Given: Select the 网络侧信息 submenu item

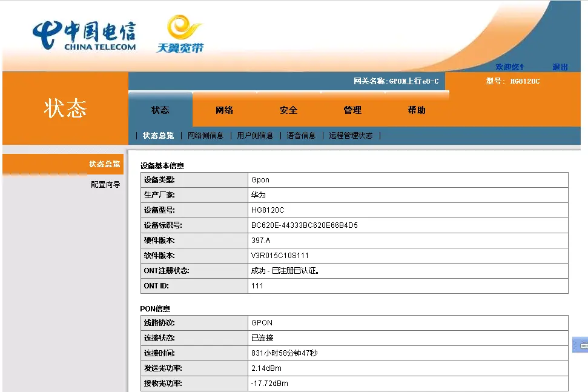Looking at the screenshot, I should [205, 136].
